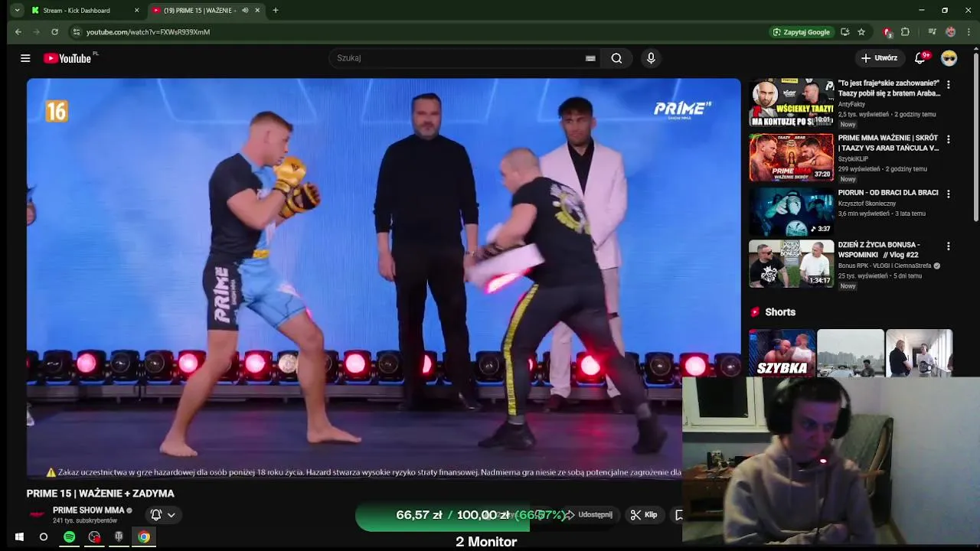Click the main video player

coord(384,278)
